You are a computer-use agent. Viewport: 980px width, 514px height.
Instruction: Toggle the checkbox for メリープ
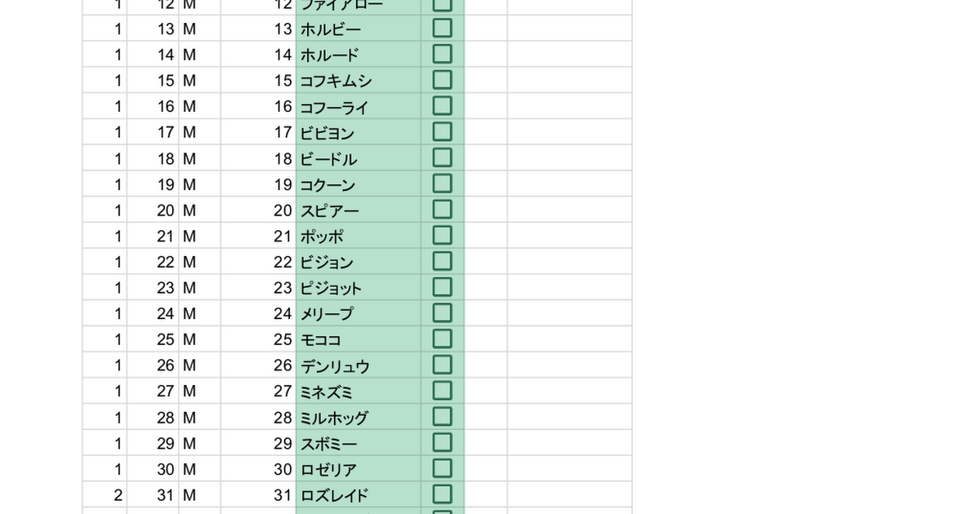pyautogui.click(x=442, y=313)
